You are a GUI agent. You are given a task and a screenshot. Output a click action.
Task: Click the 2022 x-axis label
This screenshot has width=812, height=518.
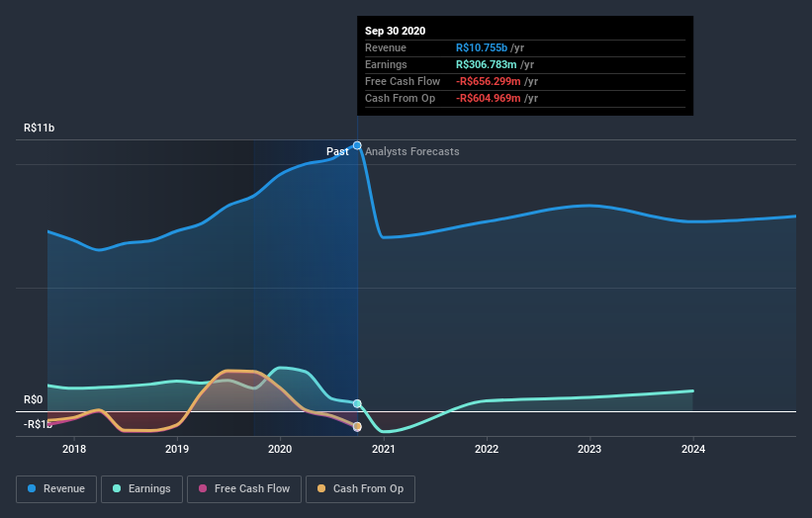pos(487,449)
